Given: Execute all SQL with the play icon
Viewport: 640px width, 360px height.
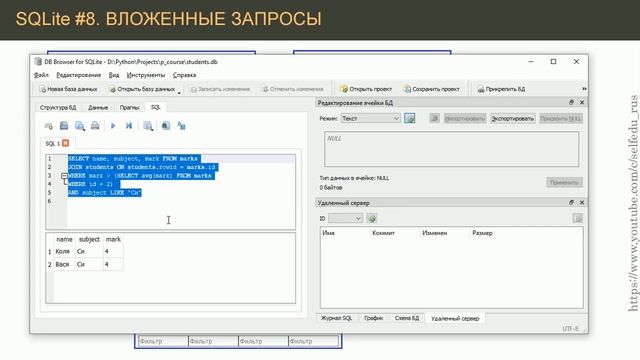Looking at the screenshot, I should coord(113,126).
